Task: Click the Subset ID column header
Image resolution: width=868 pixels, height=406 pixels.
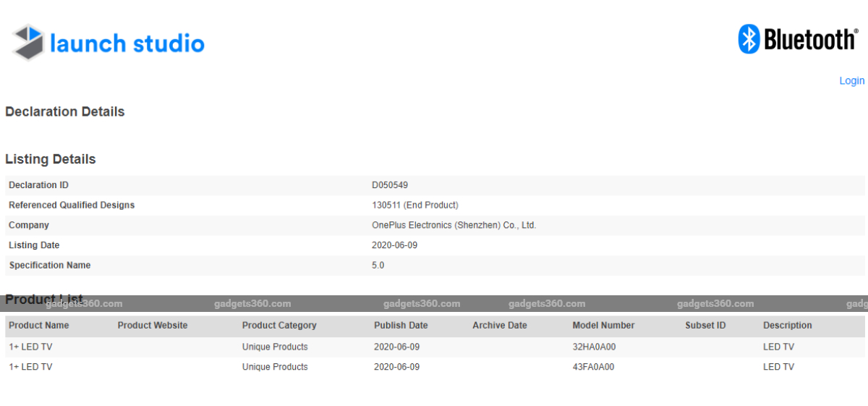Action: (x=705, y=326)
